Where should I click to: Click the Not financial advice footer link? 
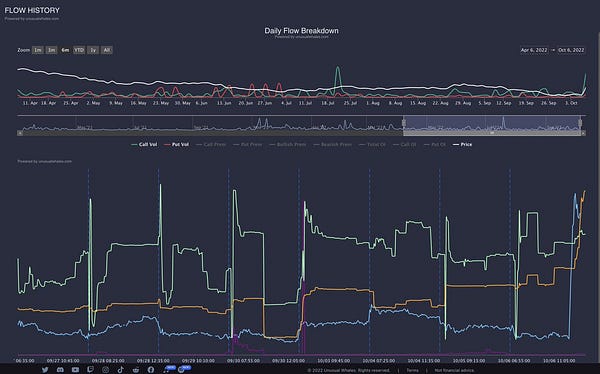pyautogui.click(x=454, y=370)
